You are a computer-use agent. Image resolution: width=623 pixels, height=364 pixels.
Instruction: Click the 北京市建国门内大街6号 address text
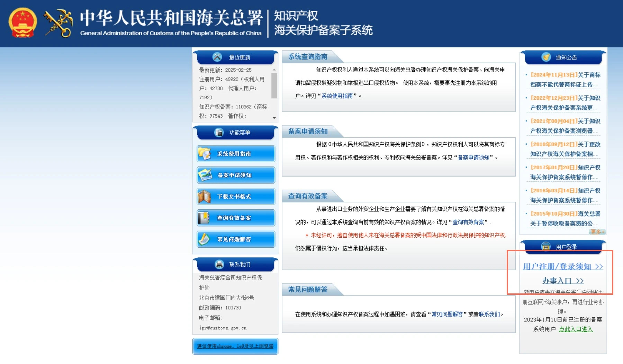[x=227, y=298]
